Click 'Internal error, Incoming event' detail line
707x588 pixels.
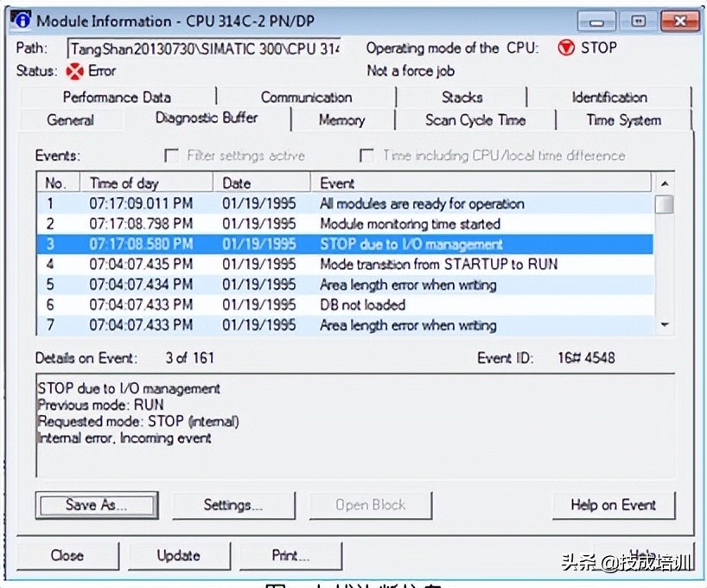point(124,438)
